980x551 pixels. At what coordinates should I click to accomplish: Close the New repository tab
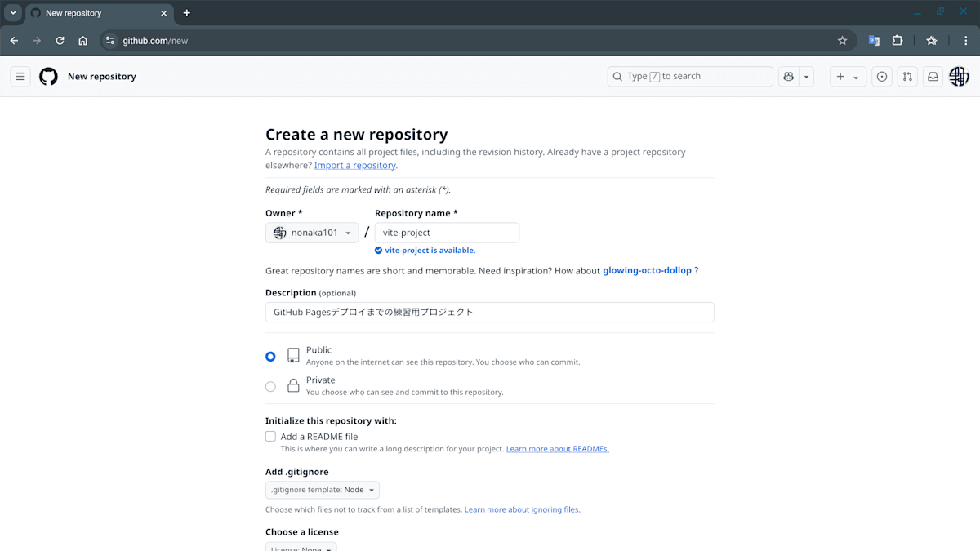163,13
